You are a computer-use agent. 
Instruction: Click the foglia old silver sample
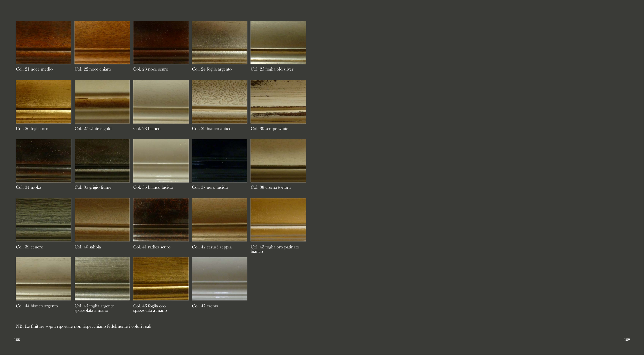click(278, 43)
